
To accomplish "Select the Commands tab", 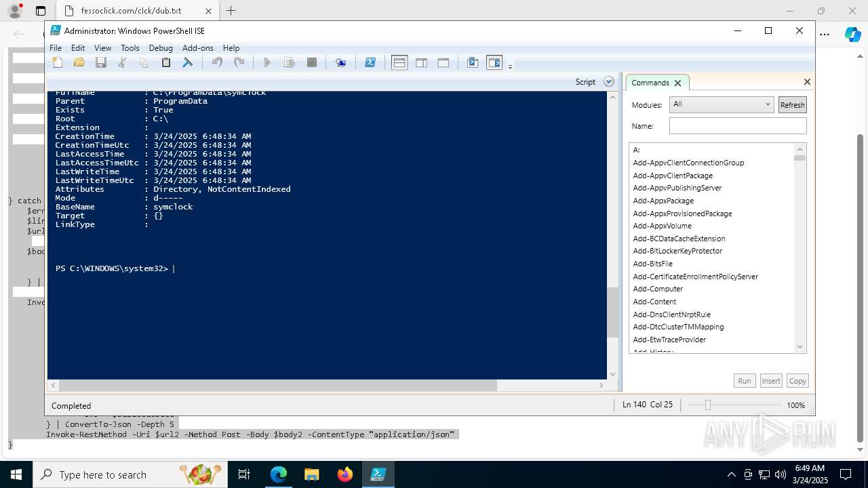I will click(x=650, y=83).
